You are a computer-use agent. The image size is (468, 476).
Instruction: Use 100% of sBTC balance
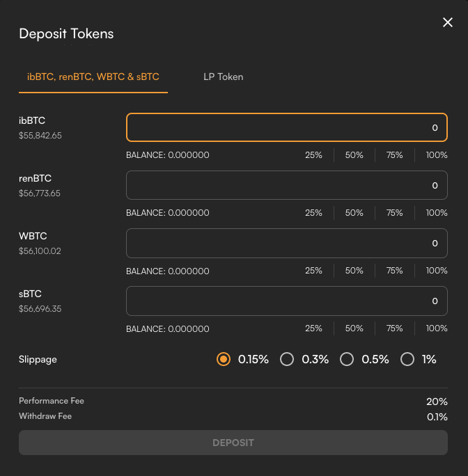point(437,328)
